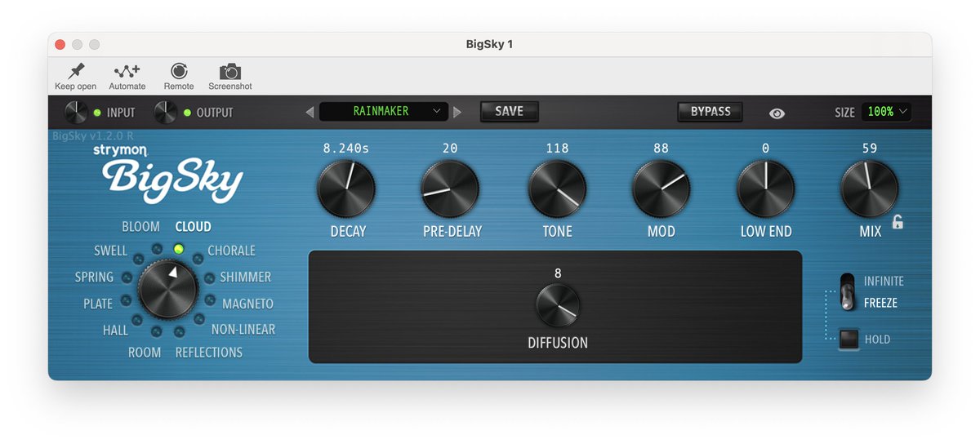Click the Remote control icon
Viewport: 980px width, 444px height.
178,71
